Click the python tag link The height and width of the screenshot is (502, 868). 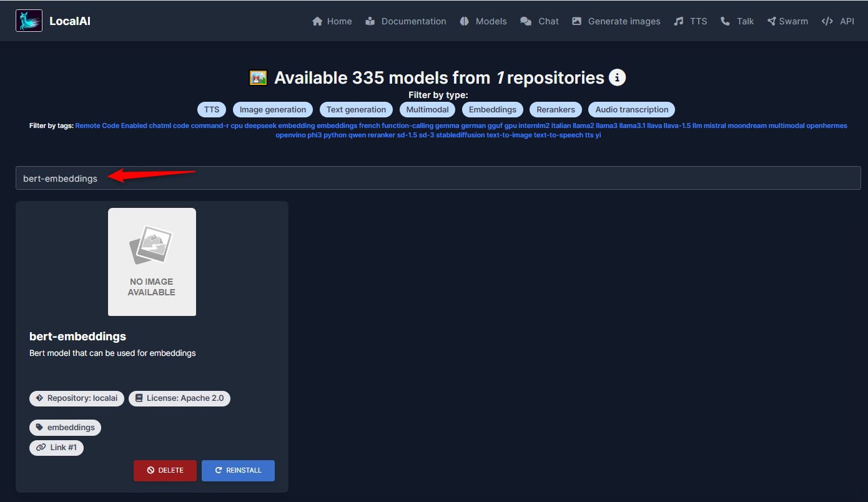335,135
